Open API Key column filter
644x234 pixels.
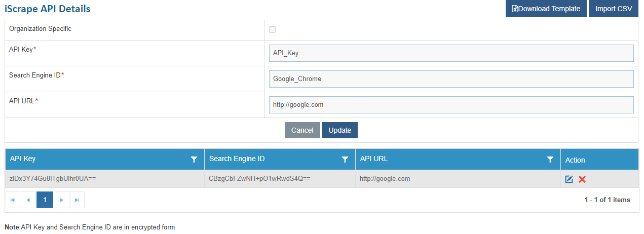point(194,160)
